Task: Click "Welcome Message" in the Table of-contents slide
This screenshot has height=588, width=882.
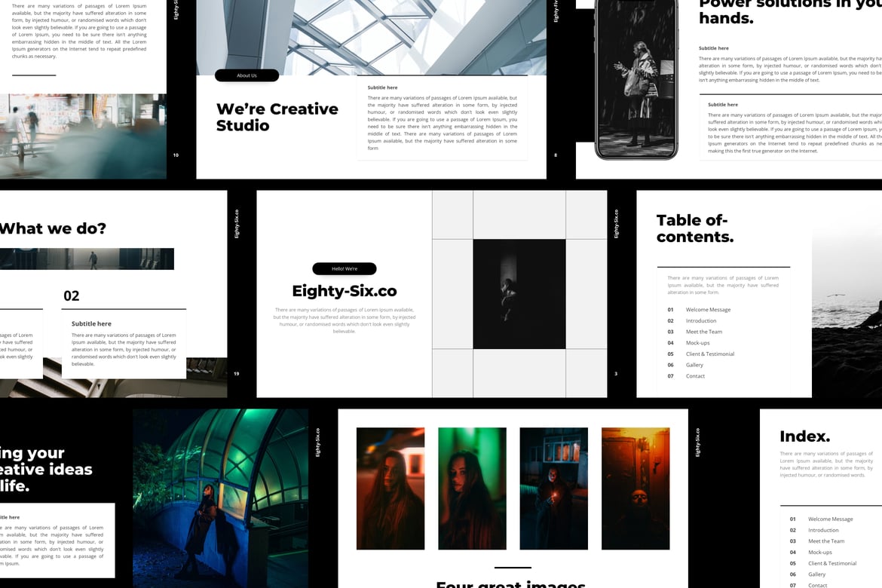Action: coord(708,310)
